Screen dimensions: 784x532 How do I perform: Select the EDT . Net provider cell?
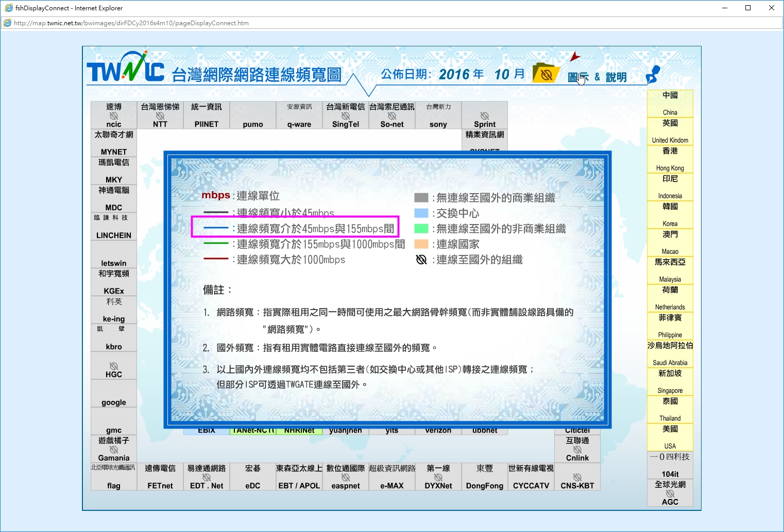(x=207, y=476)
